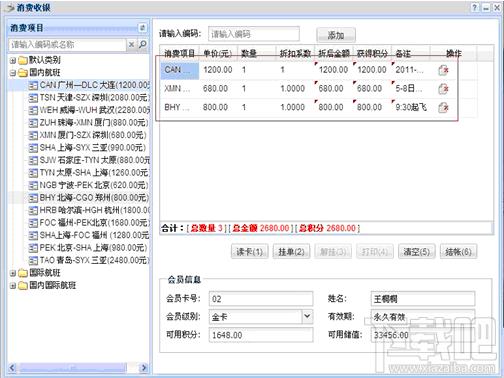Open the 会员级别 dropdown
Viewport: 504px width, 378px height.
pos(307,316)
